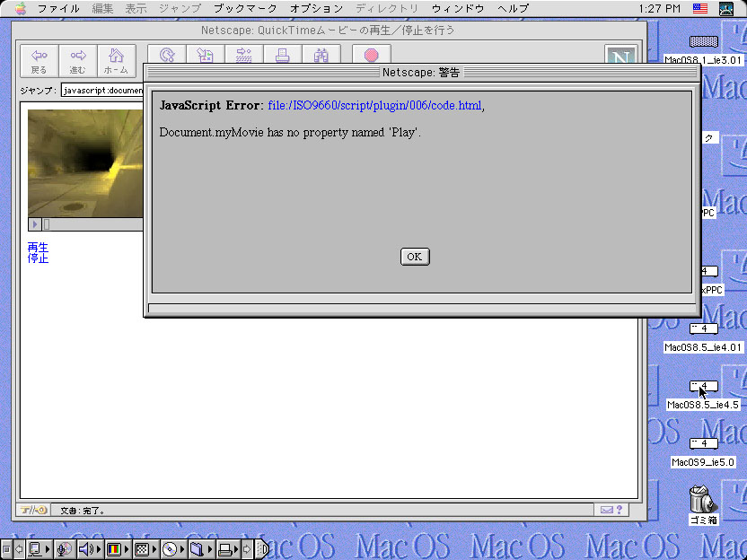747x560 pixels.
Task: Click the ジャンプ location address field
Action: click(x=102, y=91)
